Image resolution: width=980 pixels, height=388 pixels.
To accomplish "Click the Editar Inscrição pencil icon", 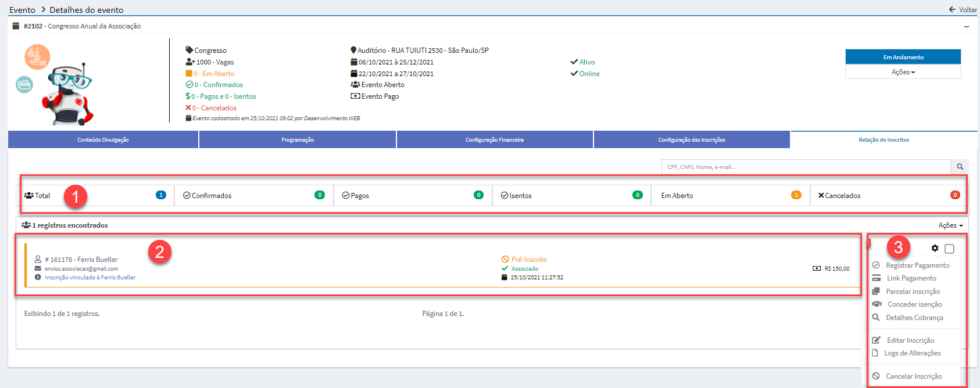I will [876, 340].
